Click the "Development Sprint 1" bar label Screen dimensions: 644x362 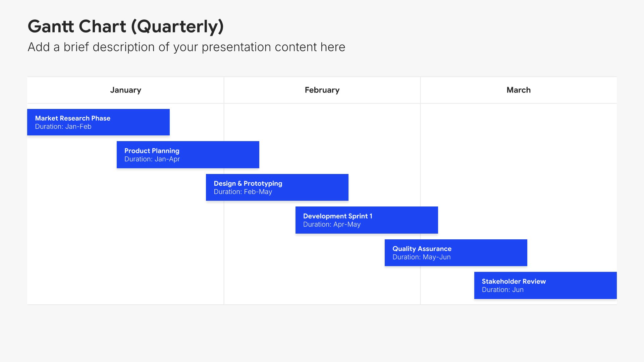(x=337, y=216)
